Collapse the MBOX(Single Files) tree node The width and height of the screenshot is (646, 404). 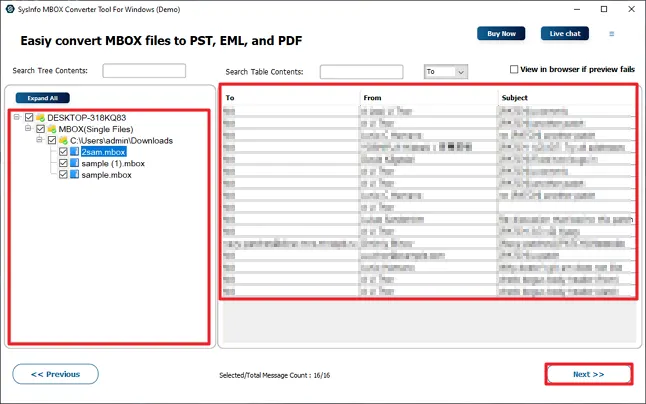(28, 128)
